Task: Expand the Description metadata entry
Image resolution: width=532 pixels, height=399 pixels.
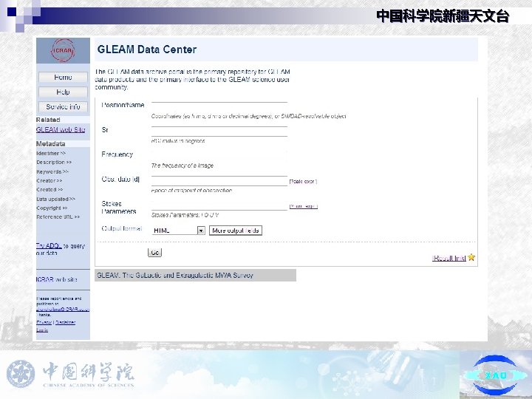Action: (x=54, y=162)
